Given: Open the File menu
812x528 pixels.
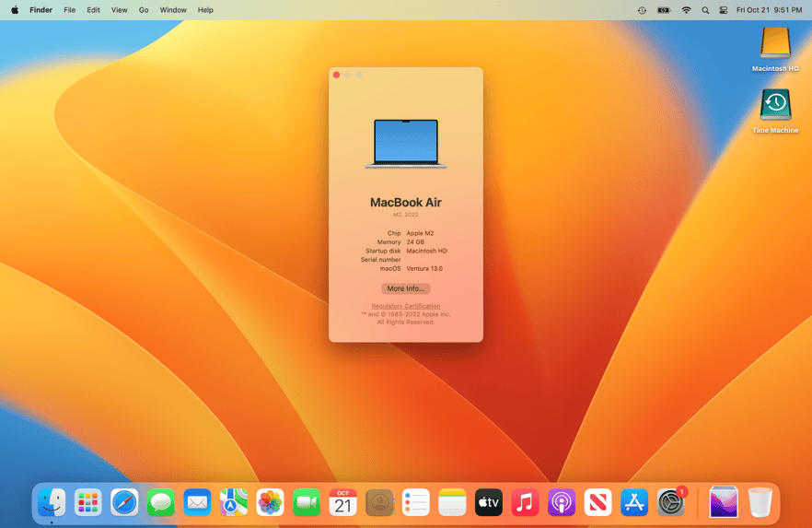Looking at the screenshot, I should 69,10.
